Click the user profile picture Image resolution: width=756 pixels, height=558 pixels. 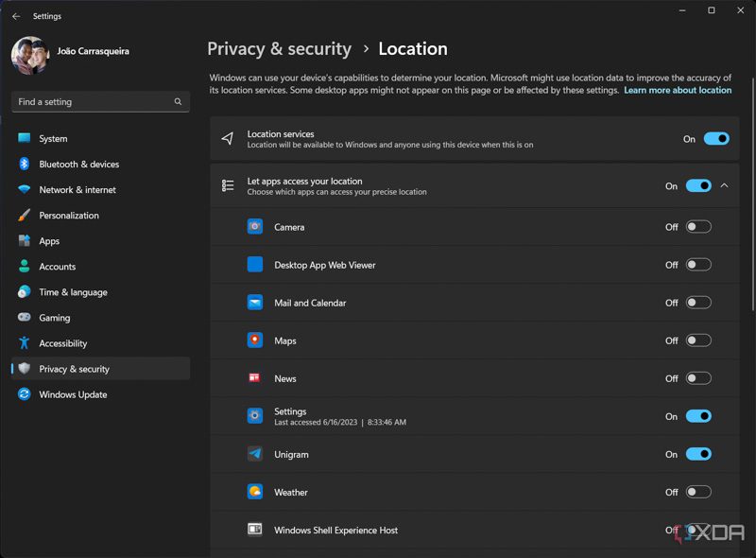(x=30, y=56)
